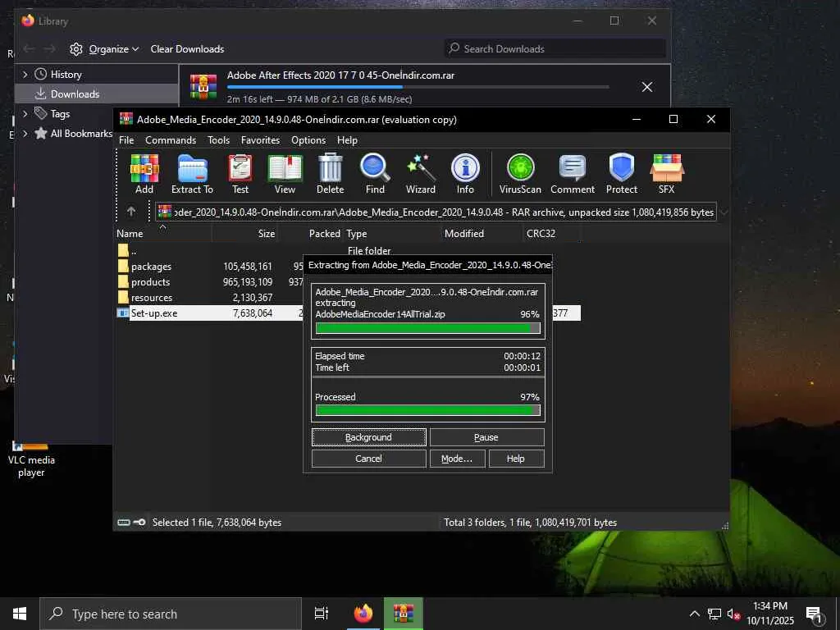
Task: Open the Commands menu
Action: pyautogui.click(x=171, y=139)
